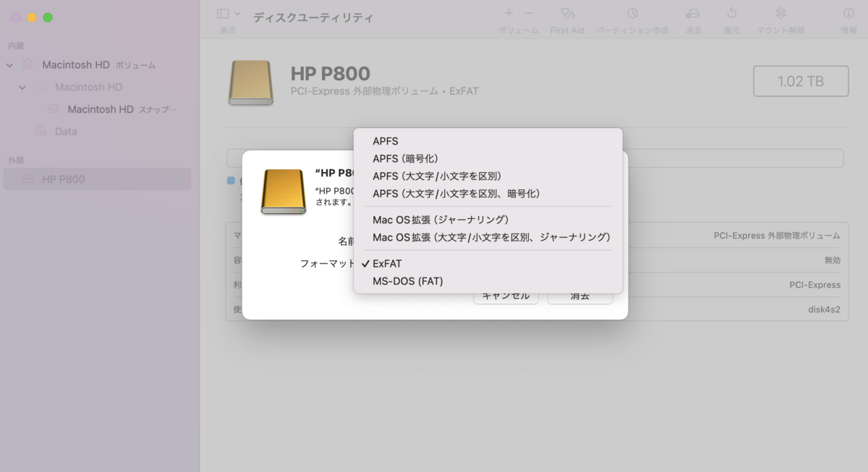Choose Mac OS拡張 (ジャーナリング) option

click(488, 219)
